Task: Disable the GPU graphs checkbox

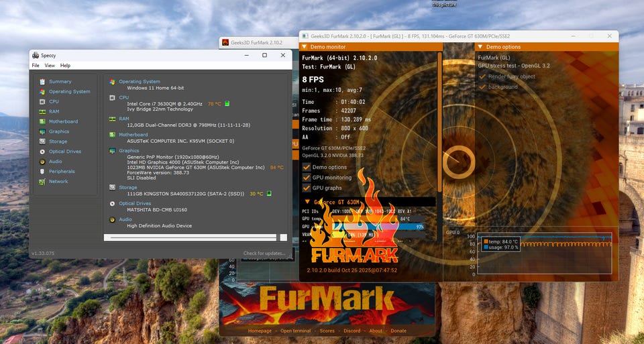Action: [x=307, y=188]
